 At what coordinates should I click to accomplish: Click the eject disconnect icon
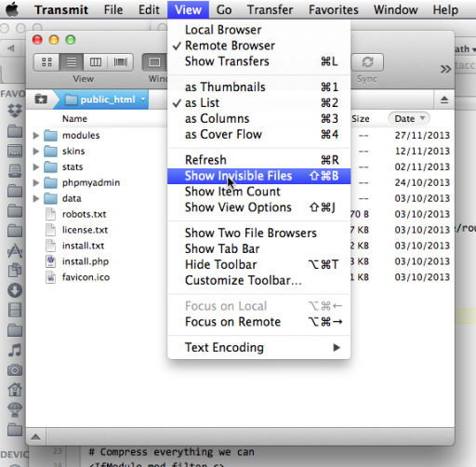click(x=444, y=100)
